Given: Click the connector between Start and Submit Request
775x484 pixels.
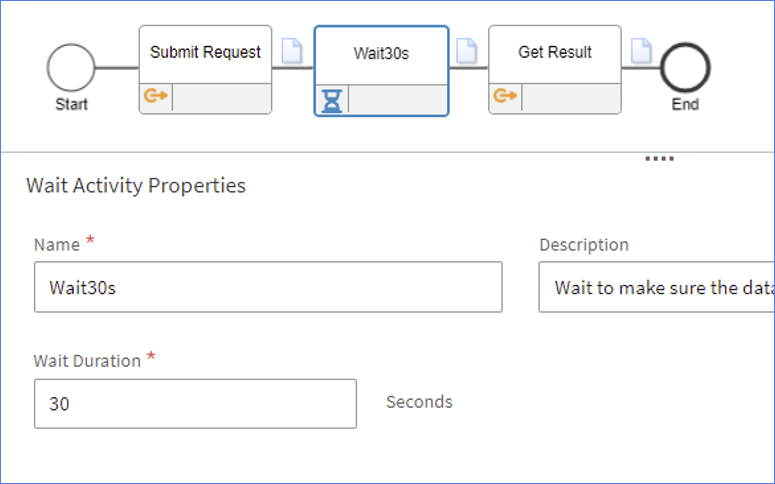Looking at the screenshot, I should click(117, 69).
